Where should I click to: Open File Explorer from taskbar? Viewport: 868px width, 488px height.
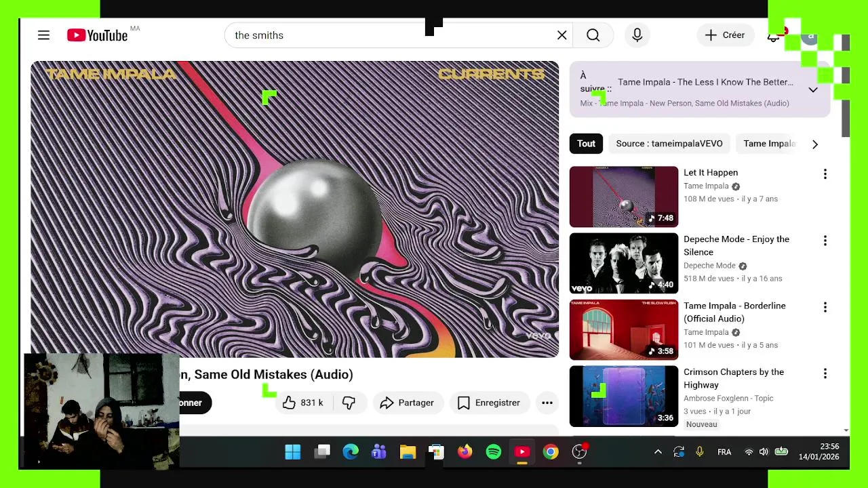[x=408, y=452]
